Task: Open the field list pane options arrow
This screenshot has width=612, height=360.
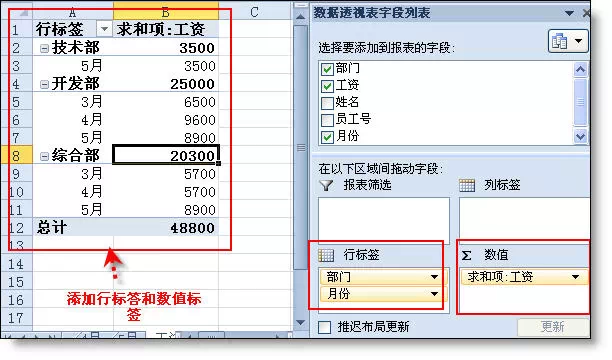Action: 569,13
